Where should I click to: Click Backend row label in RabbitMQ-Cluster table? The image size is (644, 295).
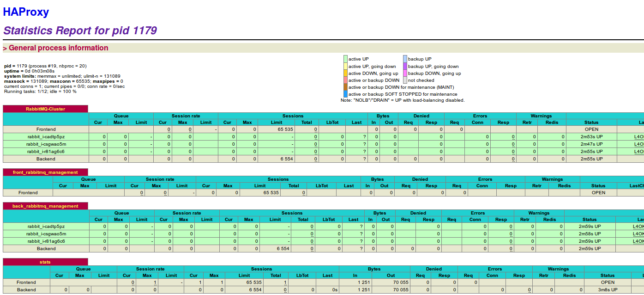click(46, 159)
